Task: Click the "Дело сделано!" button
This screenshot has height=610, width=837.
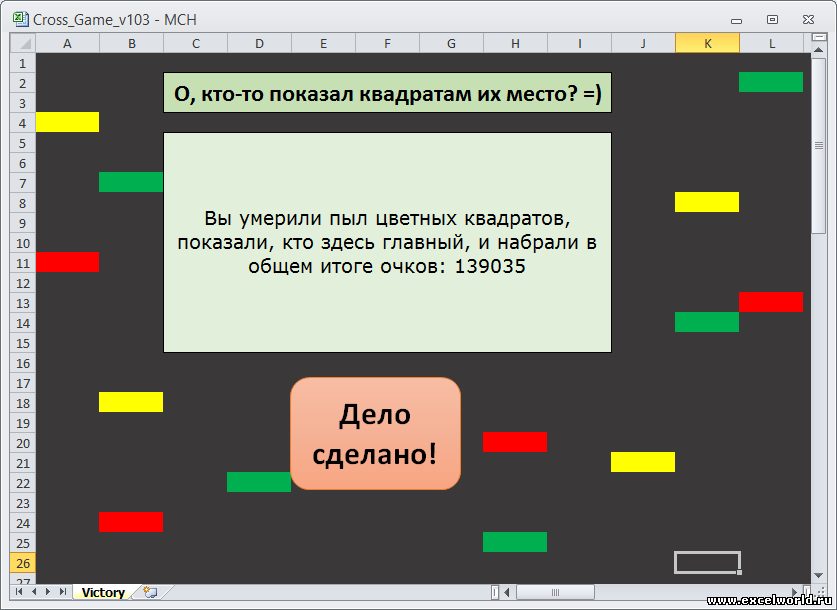Action: tap(375, 433)
